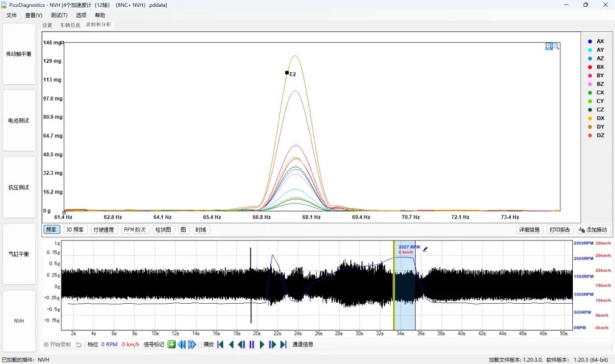Open the 传动轴平衡 test from the sidebar
Viewport: 615px width, 364px height.
(x=19, y=53)
